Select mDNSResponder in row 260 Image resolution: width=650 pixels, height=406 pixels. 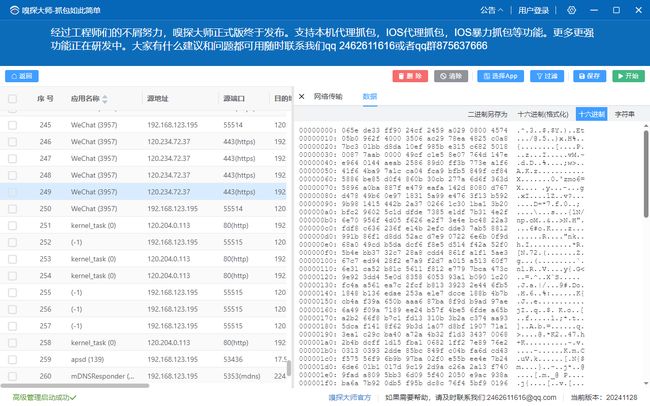point(102,376)
